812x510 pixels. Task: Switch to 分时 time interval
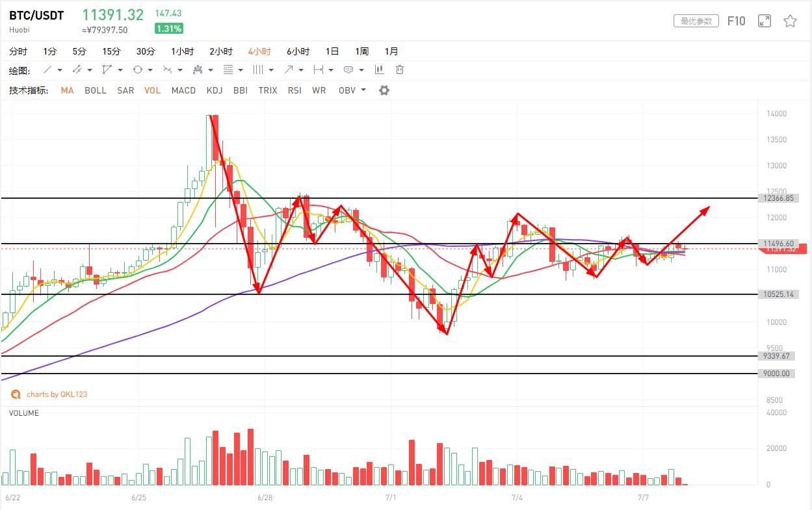tap(18, 51)
